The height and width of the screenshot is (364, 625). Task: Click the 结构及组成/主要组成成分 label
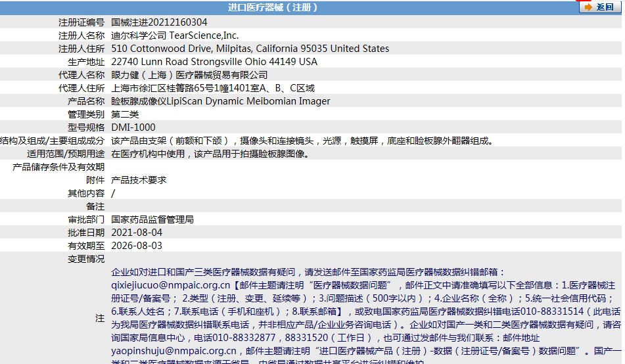tap(52, 141)
